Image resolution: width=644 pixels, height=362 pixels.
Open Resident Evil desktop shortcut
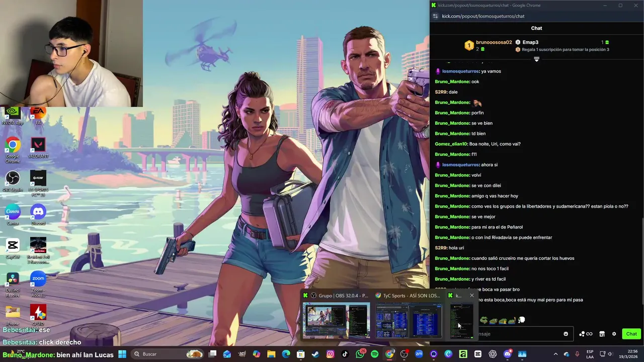(38, 251)
